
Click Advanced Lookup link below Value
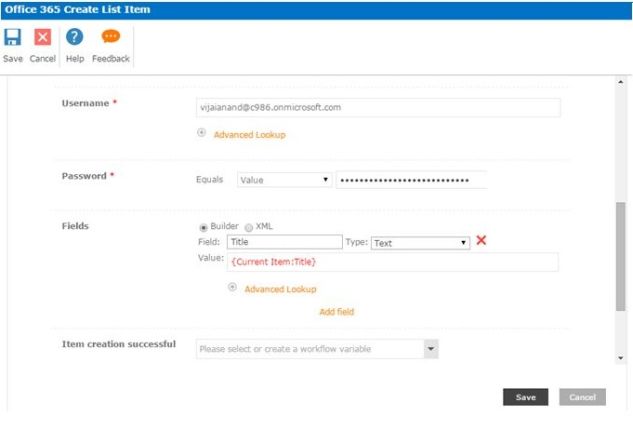tap(280, 289)
